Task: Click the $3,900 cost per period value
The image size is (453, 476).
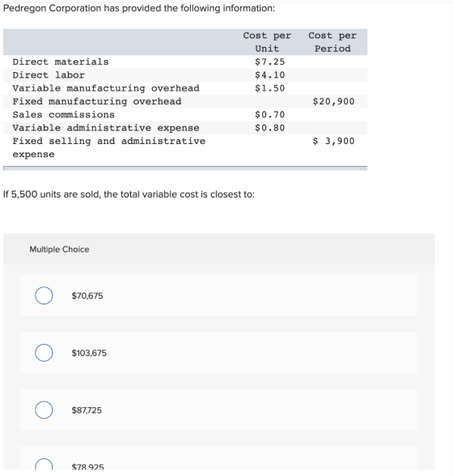Action: (x=334, y=141)
